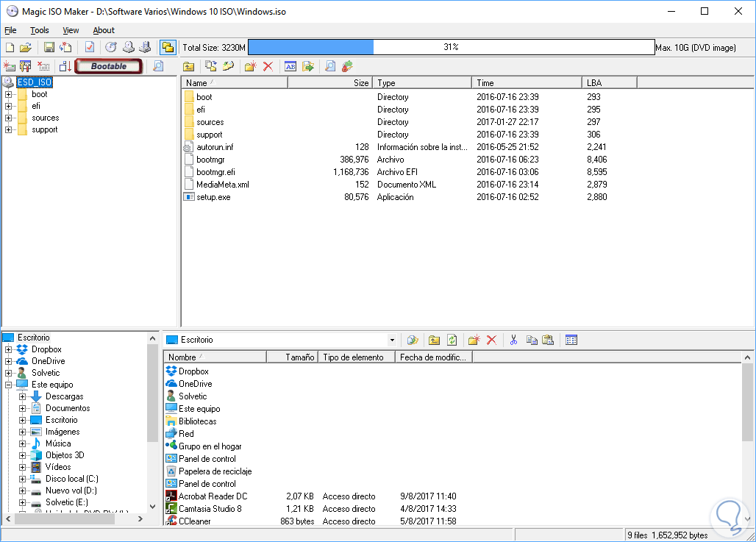Select ESD_ISO root node in tree
756x542 pixels.
tap(35, 82)
